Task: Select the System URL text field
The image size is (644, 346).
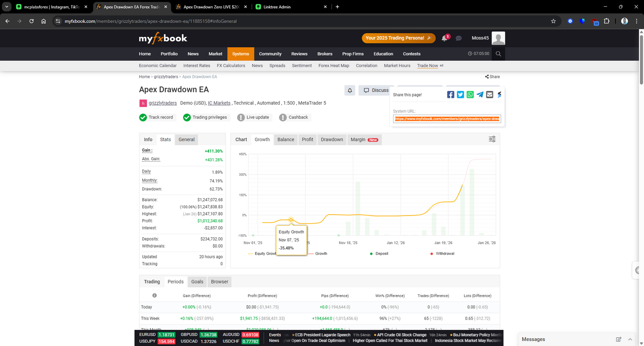Action: (447, 118)
